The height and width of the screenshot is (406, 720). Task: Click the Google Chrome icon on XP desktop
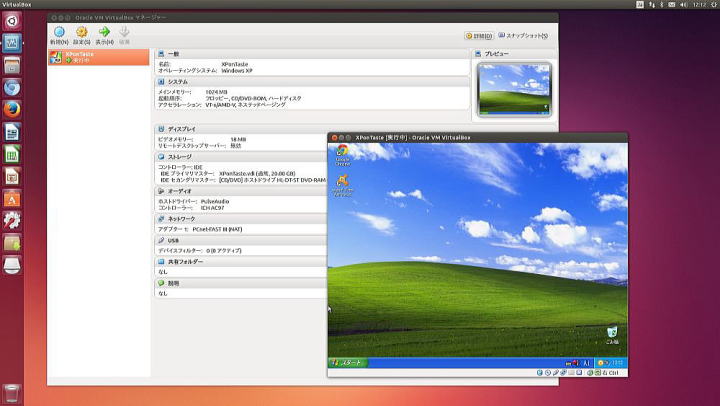point(343,155)
